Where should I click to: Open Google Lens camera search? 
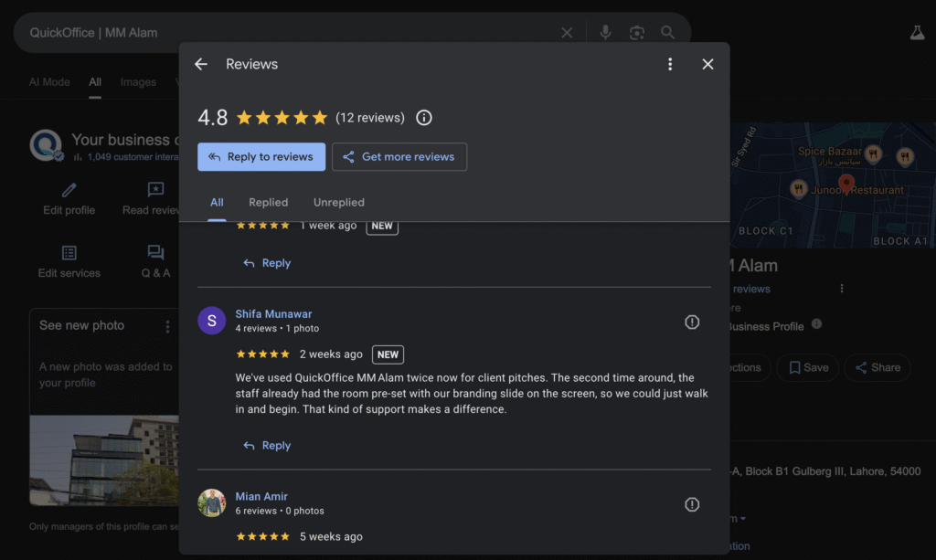pos(636,32)
